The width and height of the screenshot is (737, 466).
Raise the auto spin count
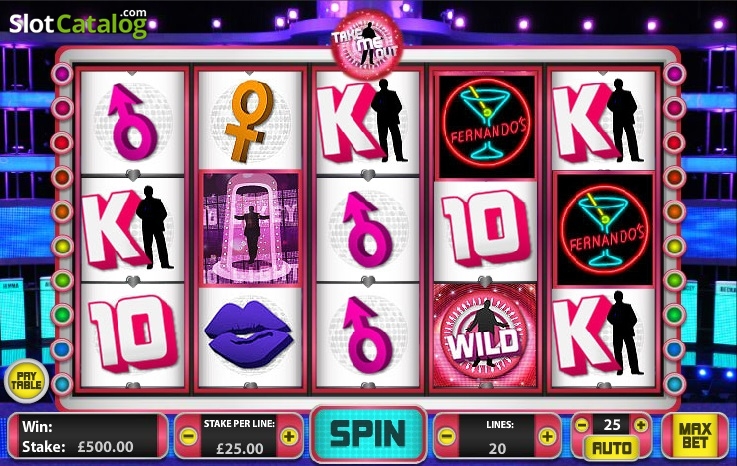point(641,425)
